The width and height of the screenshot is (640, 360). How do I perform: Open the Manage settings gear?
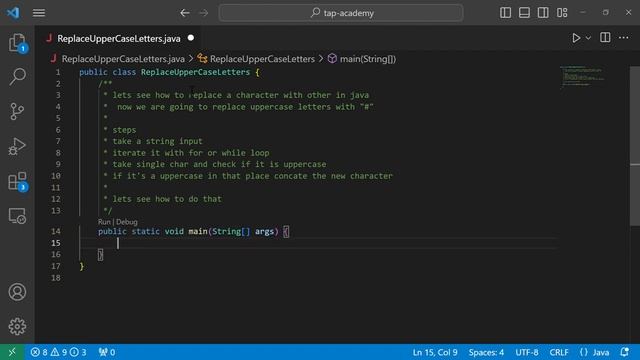(17, 326)
